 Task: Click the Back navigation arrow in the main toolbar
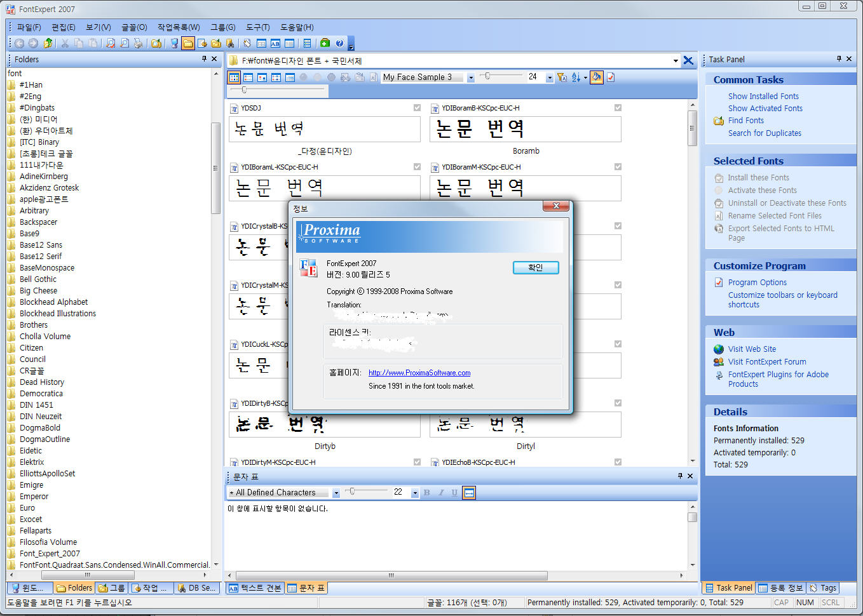coord(19,43)
